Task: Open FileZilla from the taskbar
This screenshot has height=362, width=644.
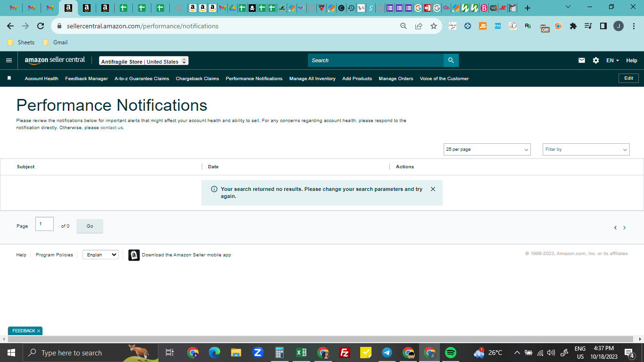Action: (x=345, y=353)
